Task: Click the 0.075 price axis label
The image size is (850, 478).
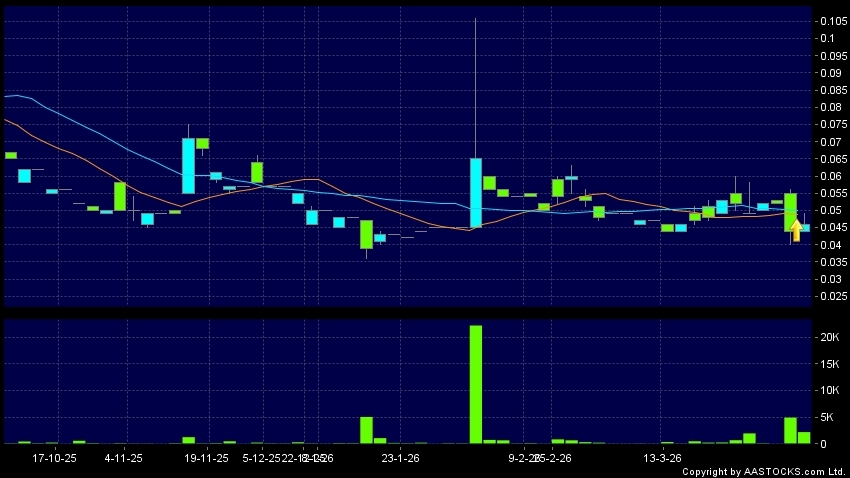Action: 832,124
